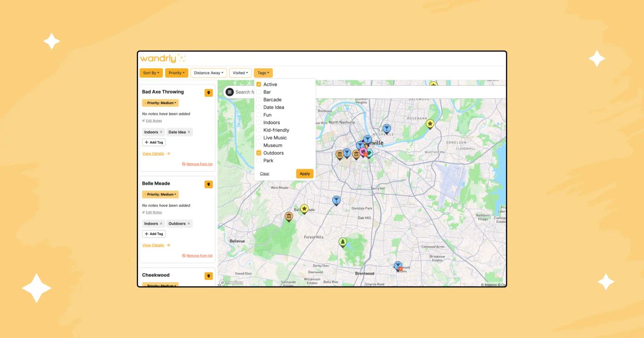Click the location pin icon on Cheekwood card
The height and width of the screenshot is (338, 644).
click(208, 276)
